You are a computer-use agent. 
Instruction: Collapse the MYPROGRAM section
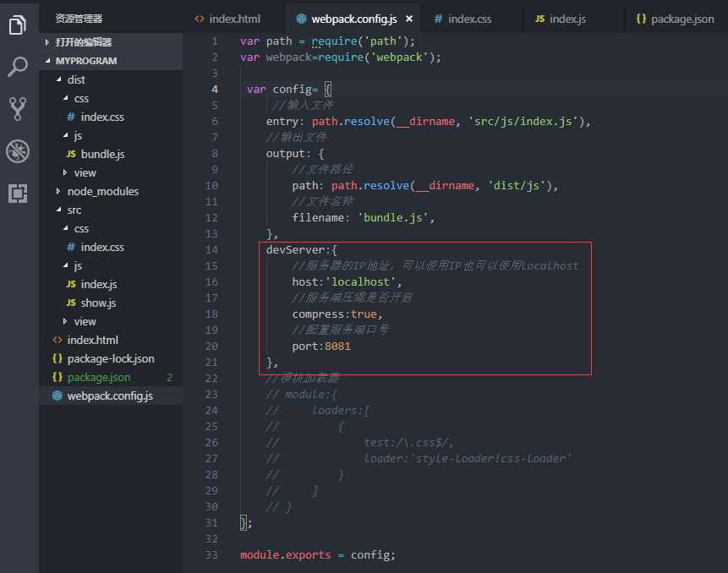(x=111, y=61)
